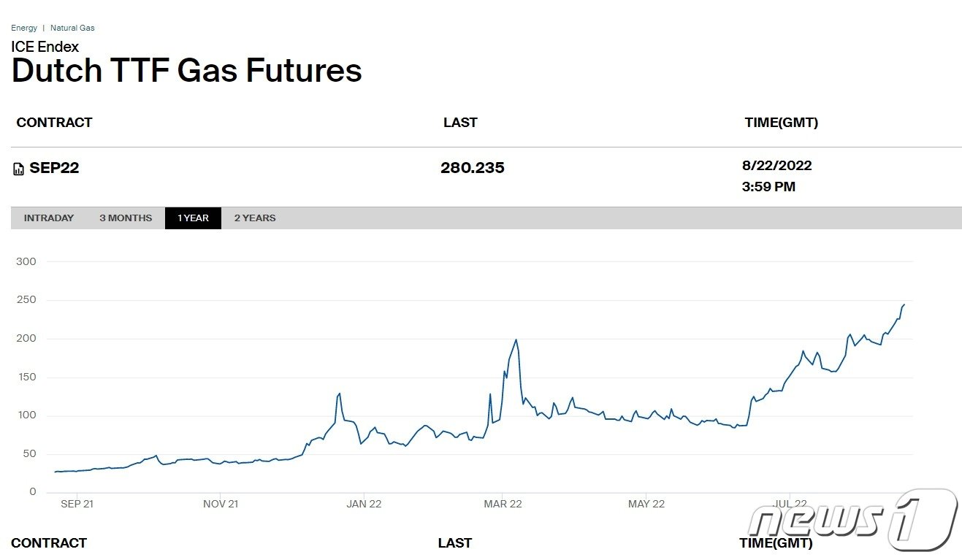
Task: Click the March 2022 price peak on chart
Action: click(516, 340)
